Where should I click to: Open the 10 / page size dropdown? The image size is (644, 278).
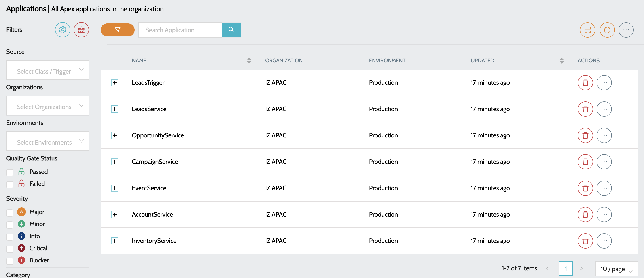[x=616, y=269]
